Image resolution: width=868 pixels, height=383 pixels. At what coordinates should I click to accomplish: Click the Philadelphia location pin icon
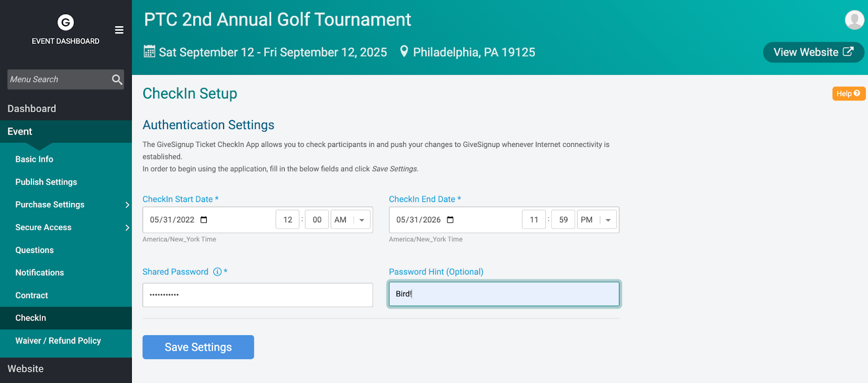coord(404,52)
